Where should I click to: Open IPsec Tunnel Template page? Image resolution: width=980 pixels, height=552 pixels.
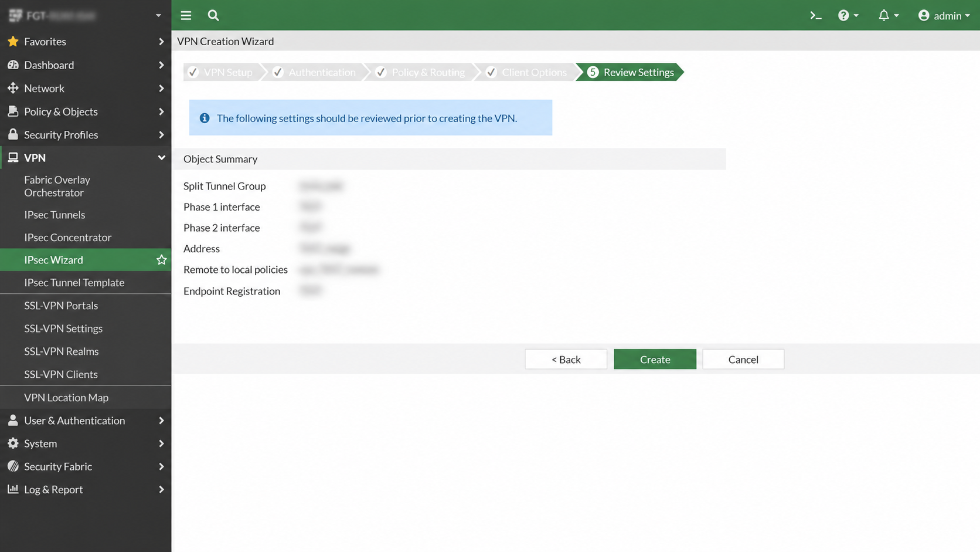[74, 282]
